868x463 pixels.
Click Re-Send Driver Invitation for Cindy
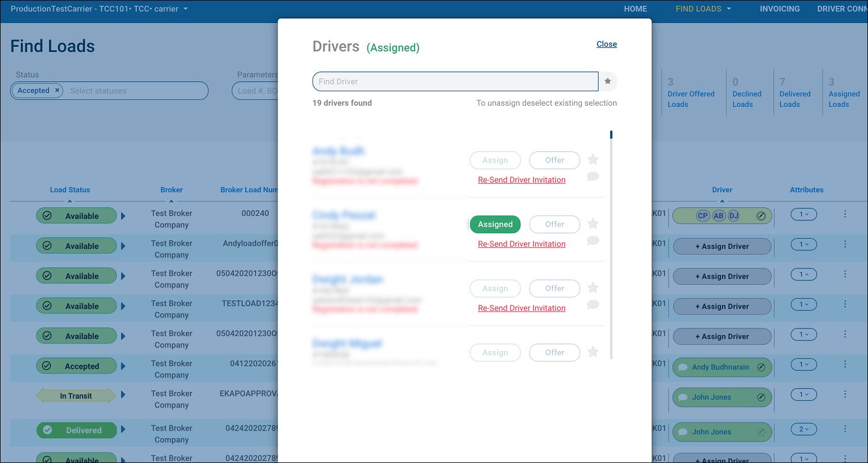pyautogui.click(x=521, y=244)
